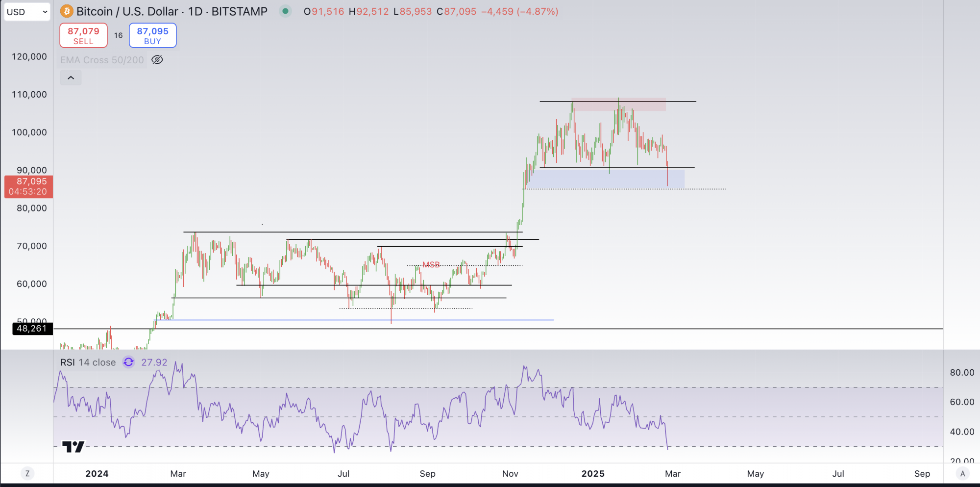Click the Bitcoin logo icon
This screenshot has height=487, width=980.
[x=67, y=11]
